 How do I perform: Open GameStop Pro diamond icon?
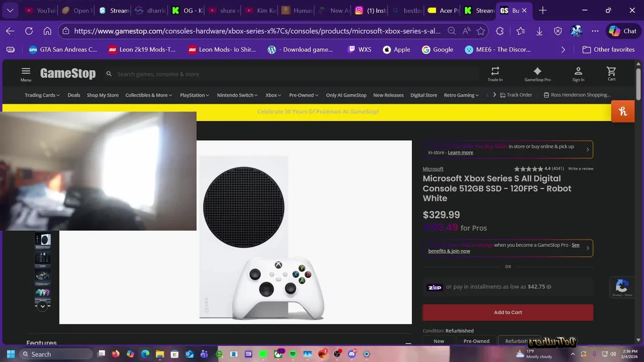point(537,74)
